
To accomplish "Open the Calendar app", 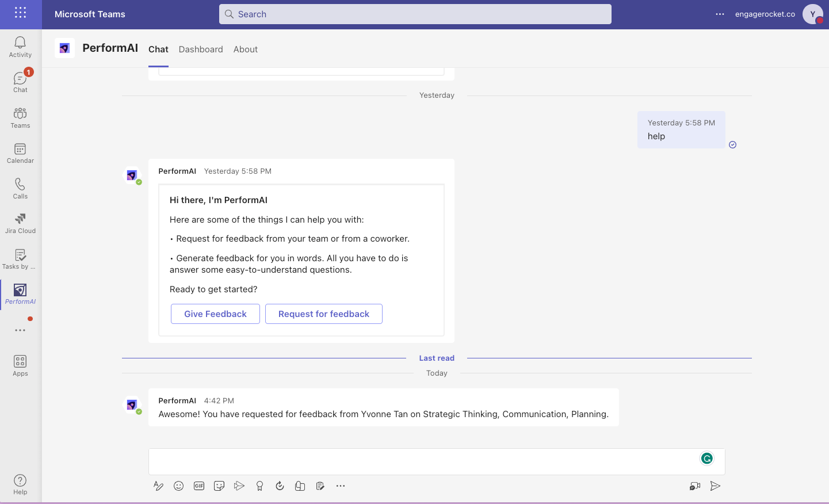I will 20,154.
